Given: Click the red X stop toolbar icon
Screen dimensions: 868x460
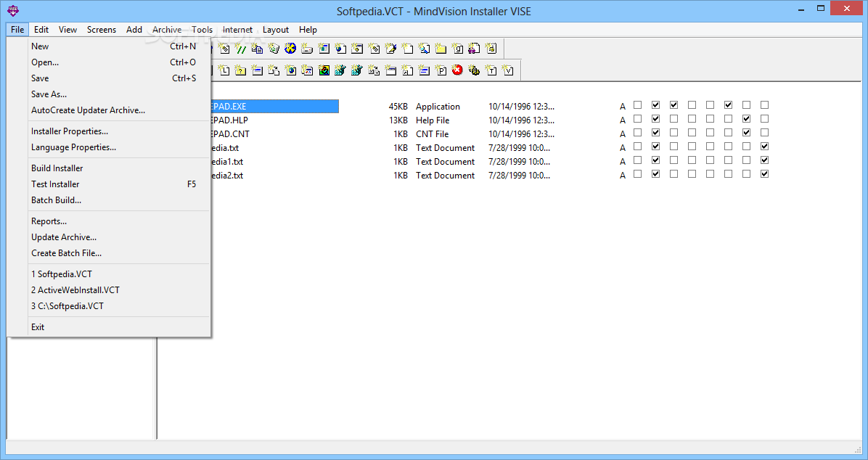Looking at the screenshot, I should (457, 70).
